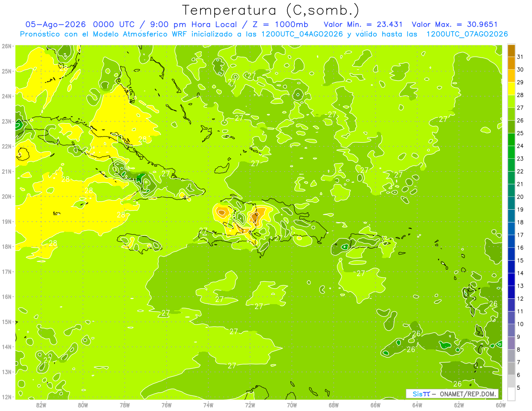Click the colorbar label '15'
This screenshot has width=532, height=411.
click(x=520, y=260)
